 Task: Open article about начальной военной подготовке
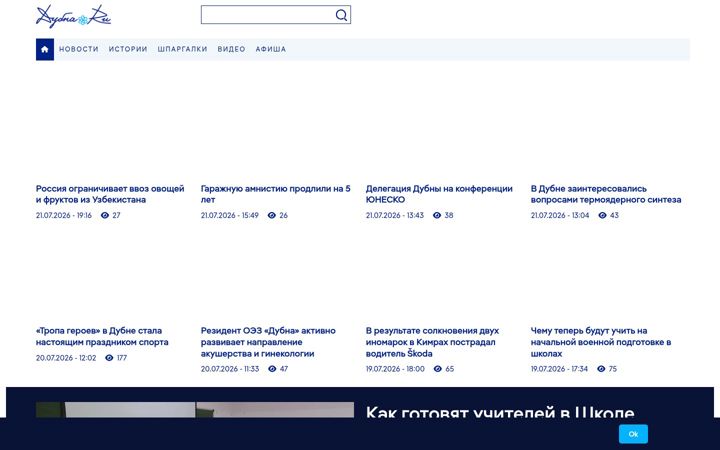click(601, 342)
